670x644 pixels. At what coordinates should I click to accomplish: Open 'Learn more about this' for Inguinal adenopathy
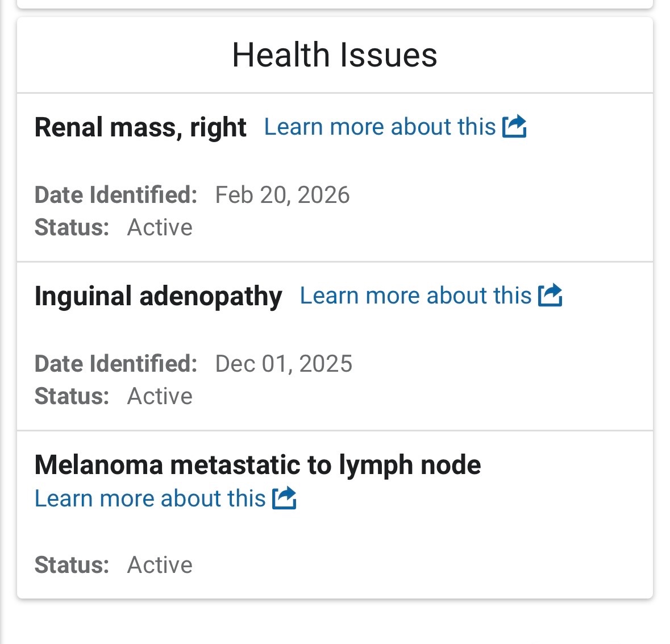point(415,296)
